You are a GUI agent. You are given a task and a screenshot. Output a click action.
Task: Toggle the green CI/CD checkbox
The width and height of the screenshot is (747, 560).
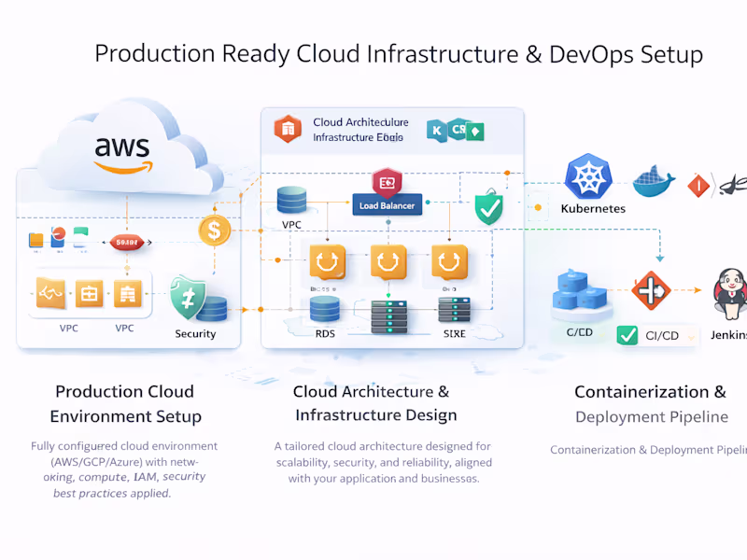coord(627,334)
